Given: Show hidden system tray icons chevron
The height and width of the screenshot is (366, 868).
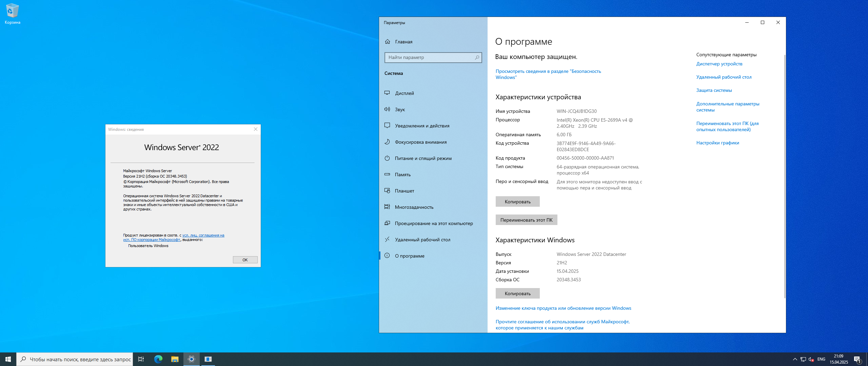Looking at the screenshot, I should [795, 359].
